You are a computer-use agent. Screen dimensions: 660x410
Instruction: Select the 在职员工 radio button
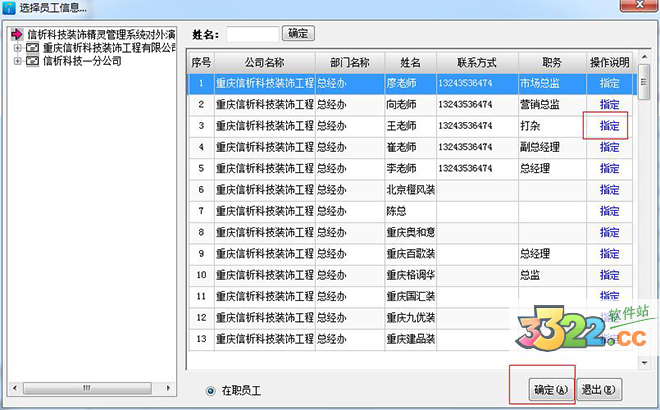(210, 391)
